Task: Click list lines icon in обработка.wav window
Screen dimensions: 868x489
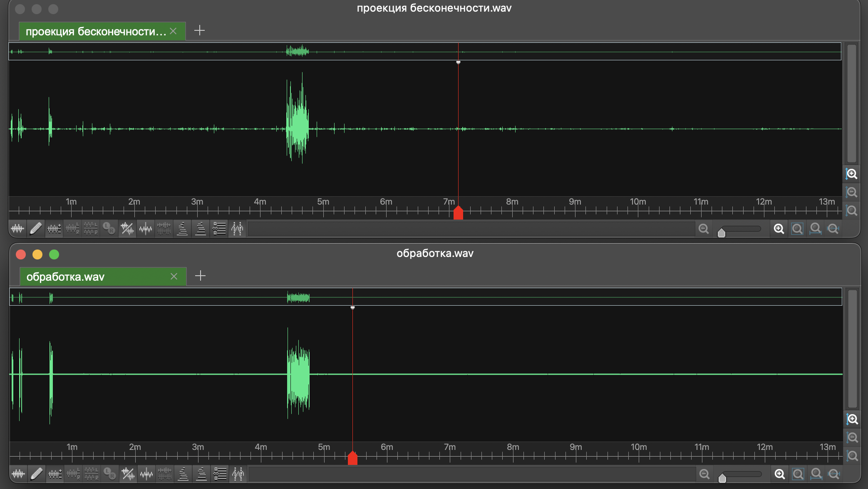Action: pyautogui.click(x=220, y=474)
